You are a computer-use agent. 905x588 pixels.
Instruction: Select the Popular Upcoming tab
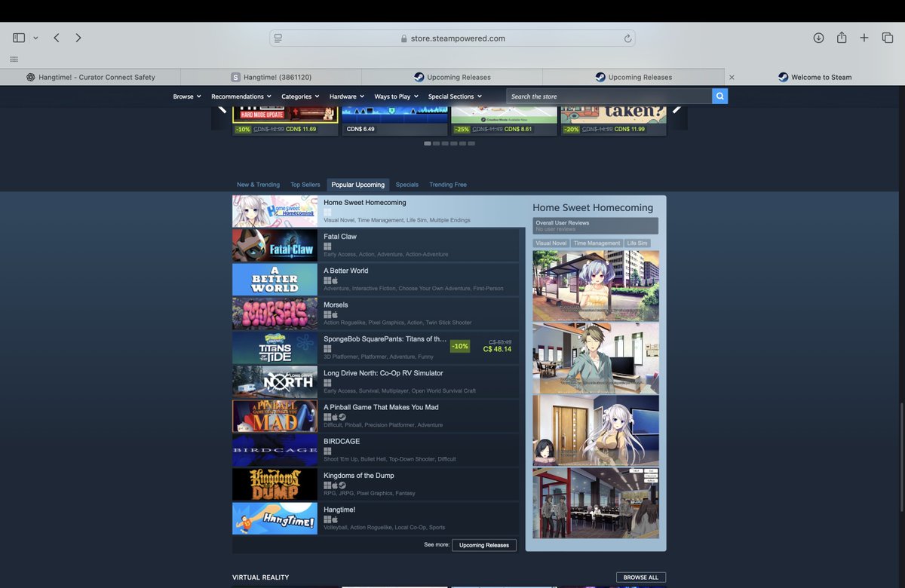coord(358,185)
